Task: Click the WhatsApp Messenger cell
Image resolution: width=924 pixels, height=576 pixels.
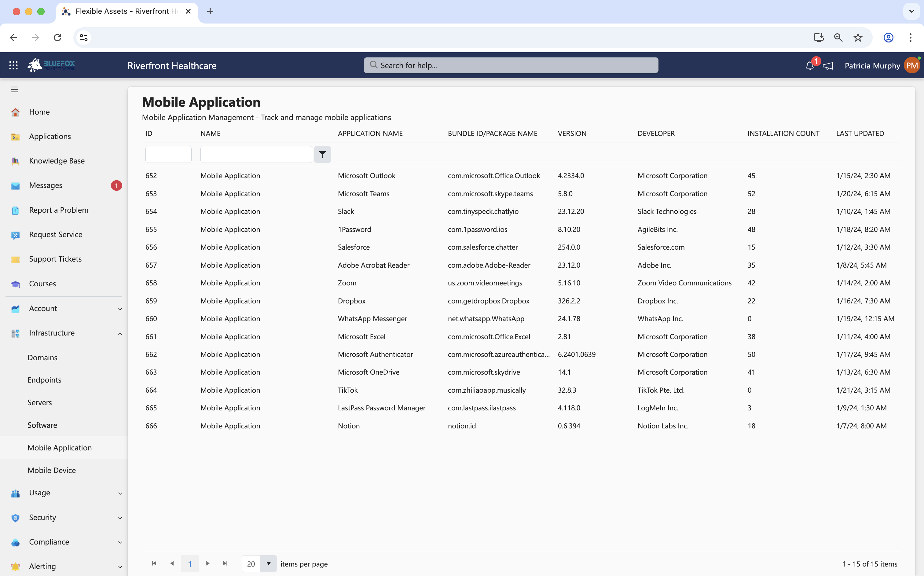Action: [x=372, y=319]
